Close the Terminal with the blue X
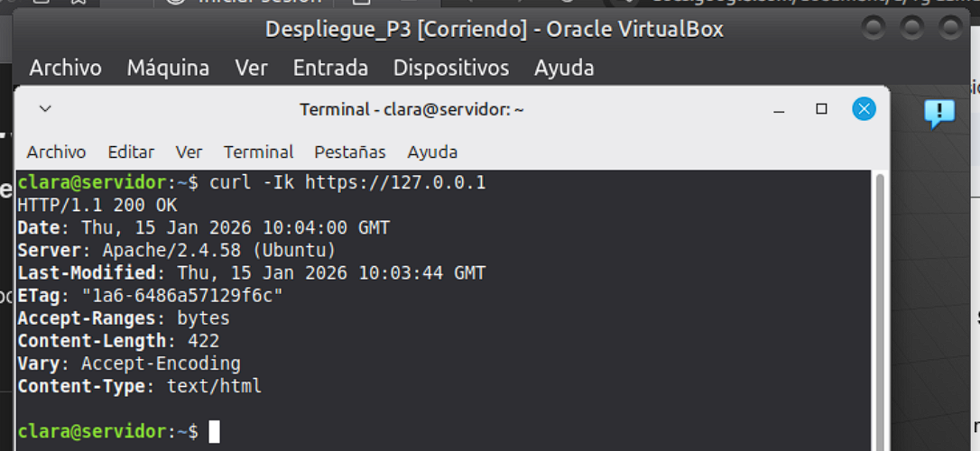The image size is (980, 451). click(x=864, y=109)
